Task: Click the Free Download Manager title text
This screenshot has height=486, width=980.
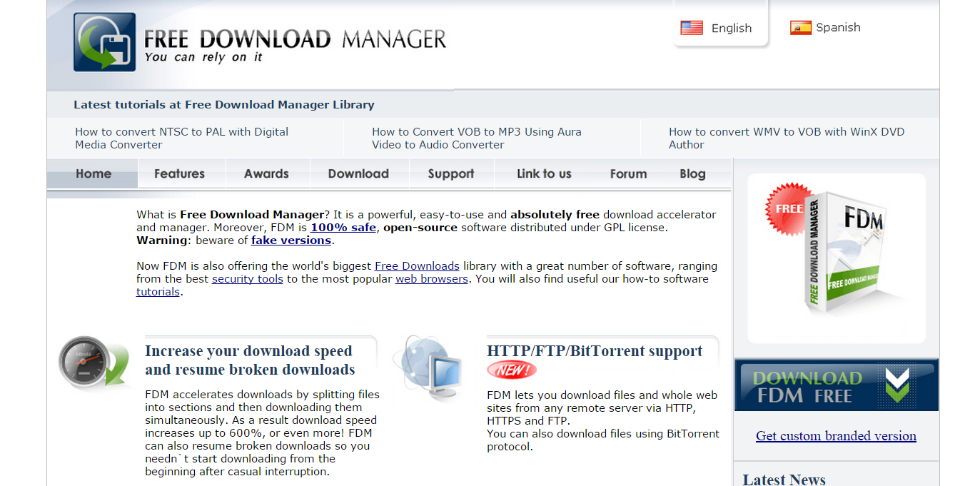Action: (295, 39)
